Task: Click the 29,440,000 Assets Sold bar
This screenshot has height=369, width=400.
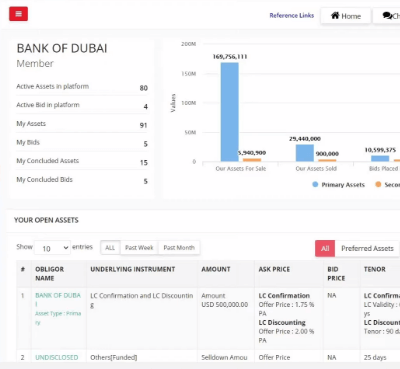Action: click(305, 153)
